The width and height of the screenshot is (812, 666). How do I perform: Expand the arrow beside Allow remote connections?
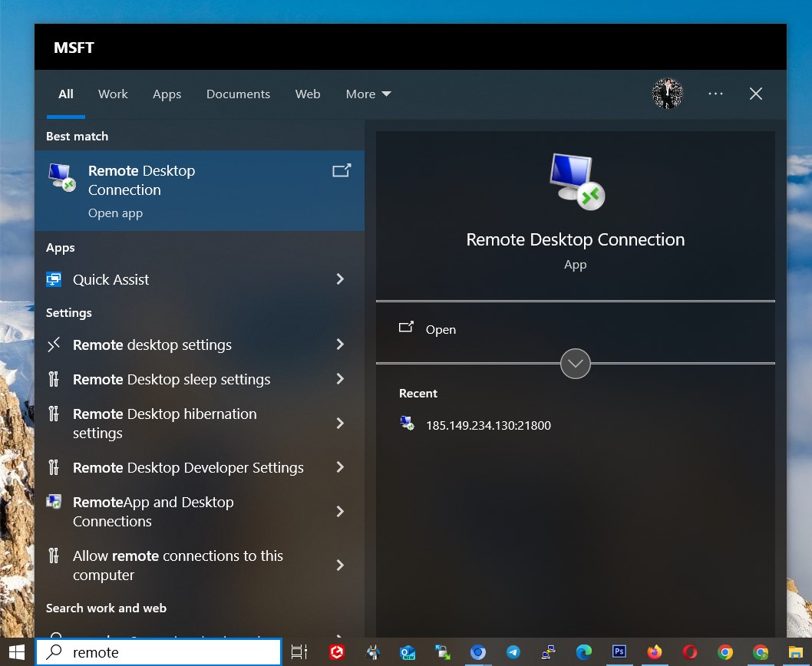pyautogui.click(x=340, y=565)
